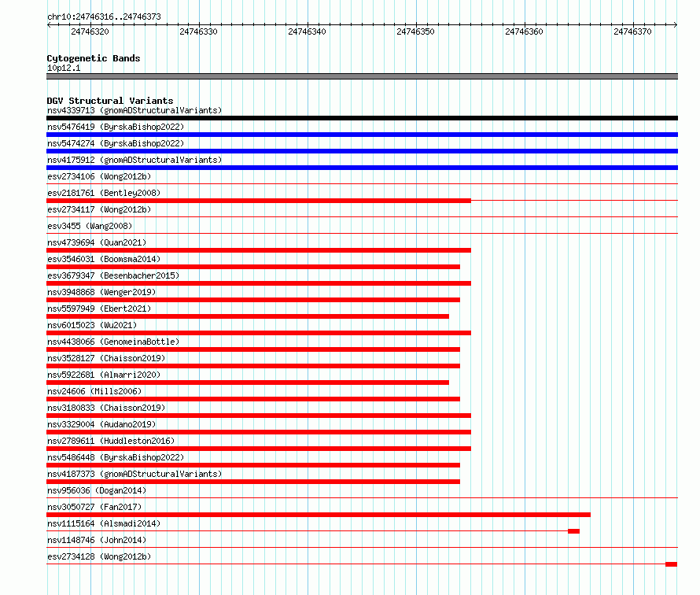Click the red nsv3180833 variant bar
The height and width of the screenshot is (595, 700).
(259, 416)
